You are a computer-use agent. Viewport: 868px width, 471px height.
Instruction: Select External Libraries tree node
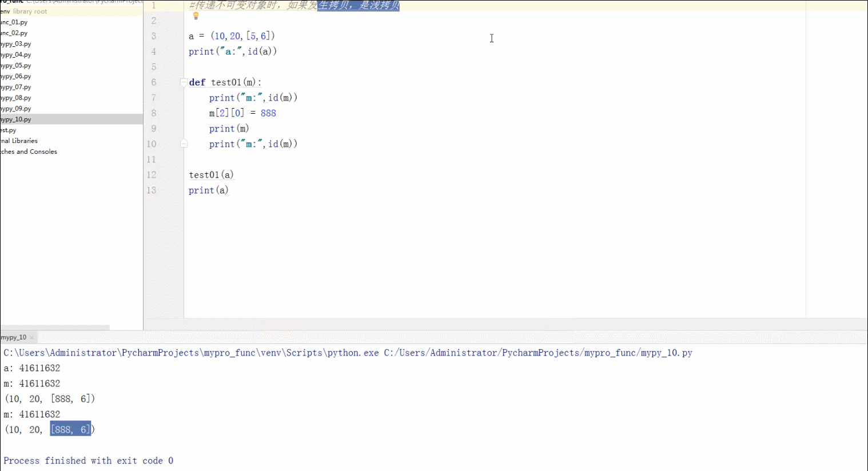(19, 141)
